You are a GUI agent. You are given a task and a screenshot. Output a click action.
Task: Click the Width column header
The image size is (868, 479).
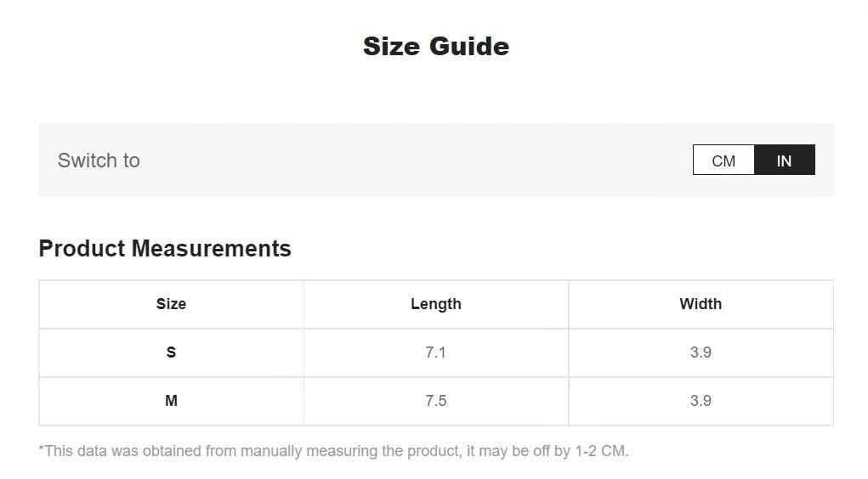point(701,304)
